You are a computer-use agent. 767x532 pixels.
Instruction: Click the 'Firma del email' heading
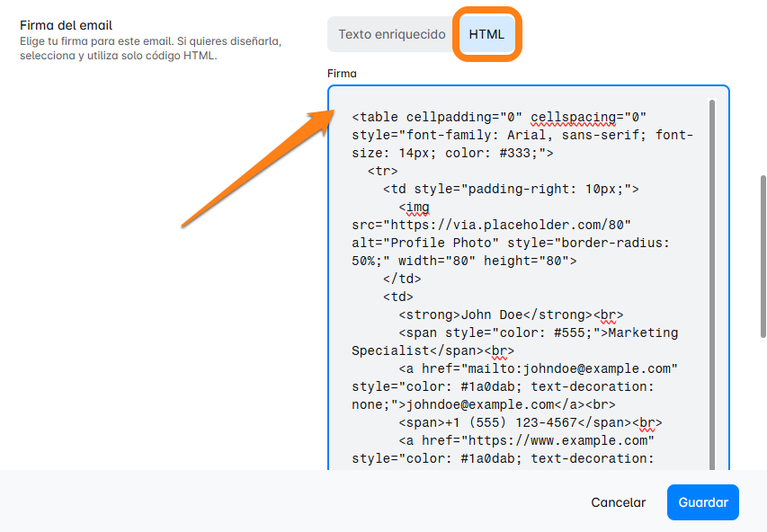click(66, 25)
